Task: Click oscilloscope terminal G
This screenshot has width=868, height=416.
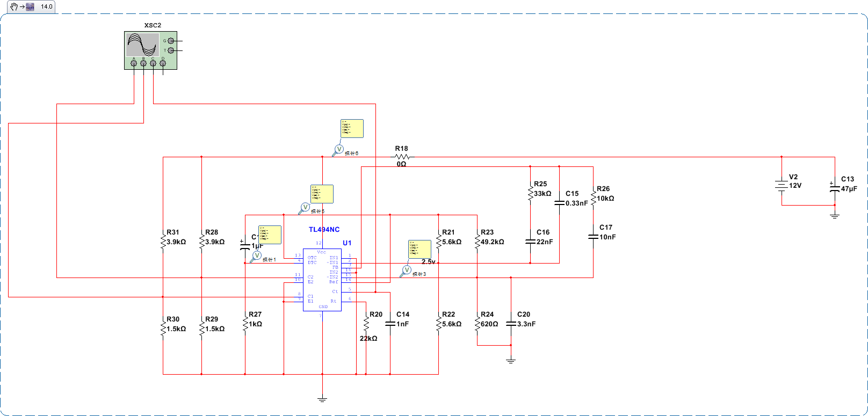Action: click(x=171, y=41)
